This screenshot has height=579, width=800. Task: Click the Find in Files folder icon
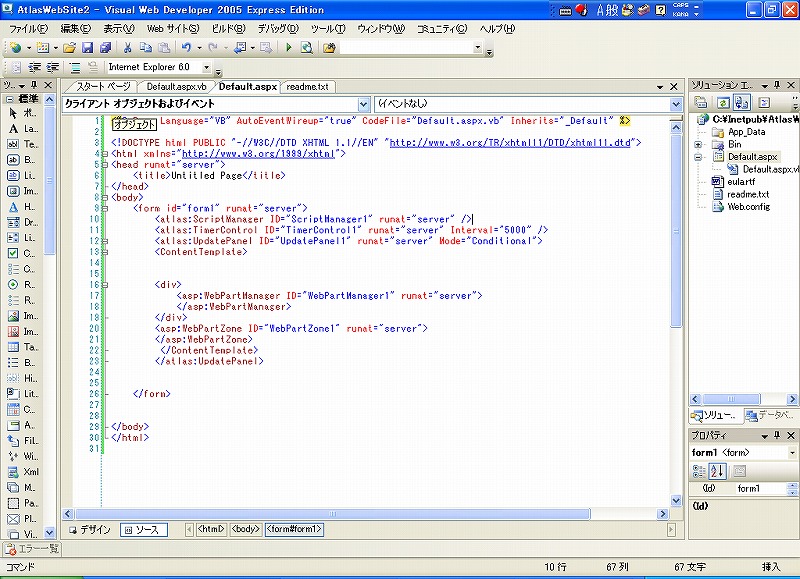coord(329,48)
